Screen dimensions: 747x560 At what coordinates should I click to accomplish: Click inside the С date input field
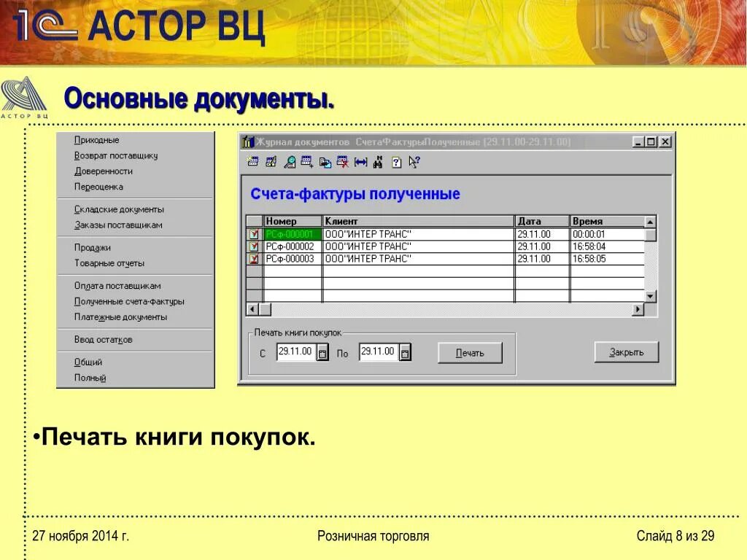(295, 351)
